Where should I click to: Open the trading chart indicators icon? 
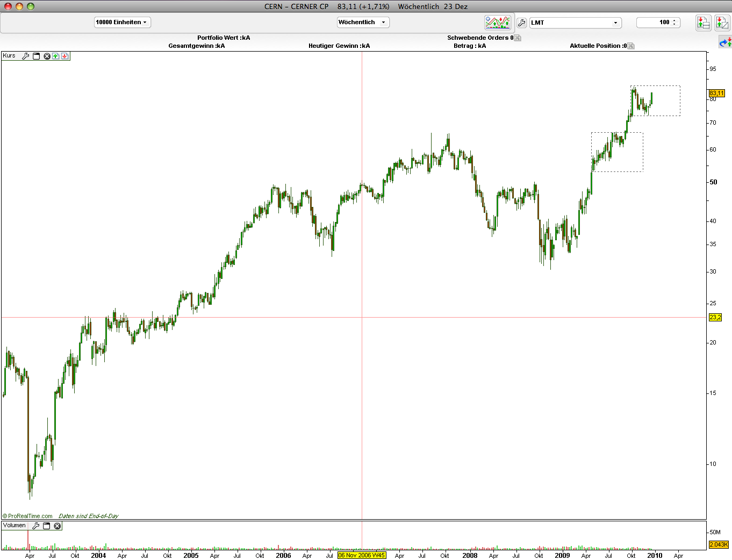[498, 23]
